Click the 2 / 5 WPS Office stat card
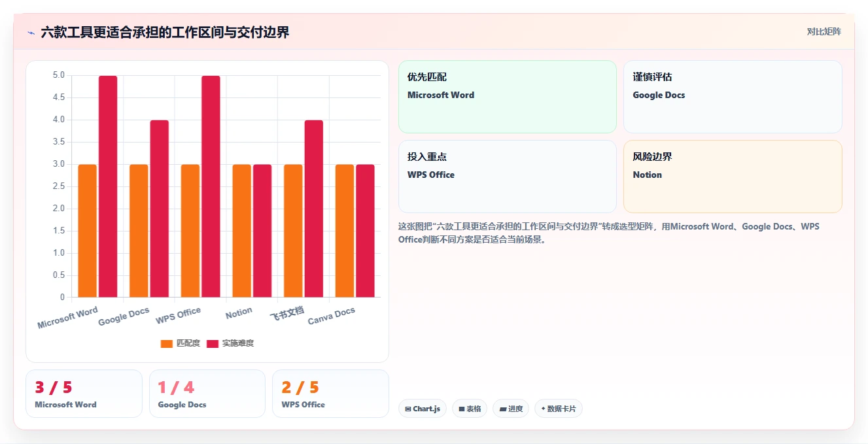Viewport: 868px width, 444px height. (x=330, y=394)
